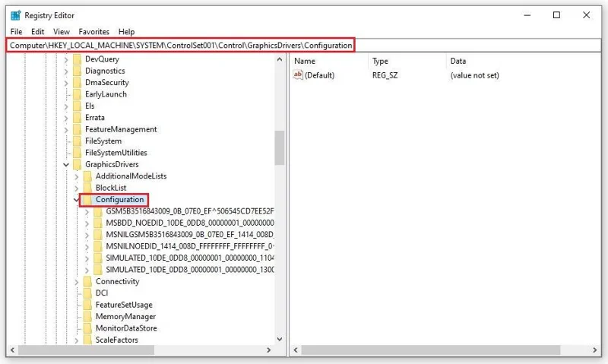Click the registry path address bar
This screenshot has height=364, width=608.
(303, 46)
